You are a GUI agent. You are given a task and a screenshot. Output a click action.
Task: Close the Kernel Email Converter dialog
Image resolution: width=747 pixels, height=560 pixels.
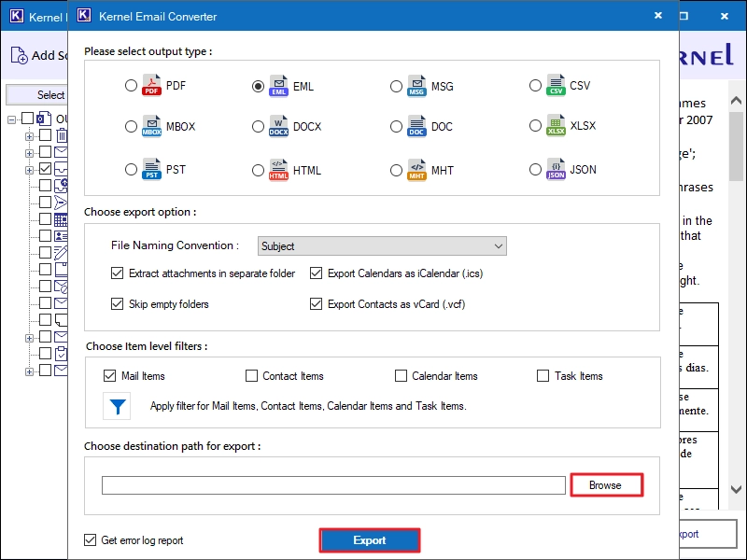(x=658, y=16)
